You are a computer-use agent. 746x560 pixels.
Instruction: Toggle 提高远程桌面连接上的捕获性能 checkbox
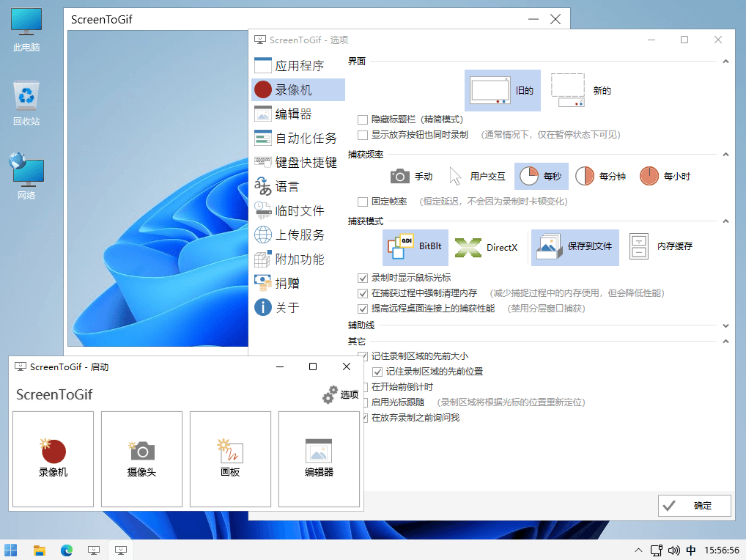[x=363, y=309]
